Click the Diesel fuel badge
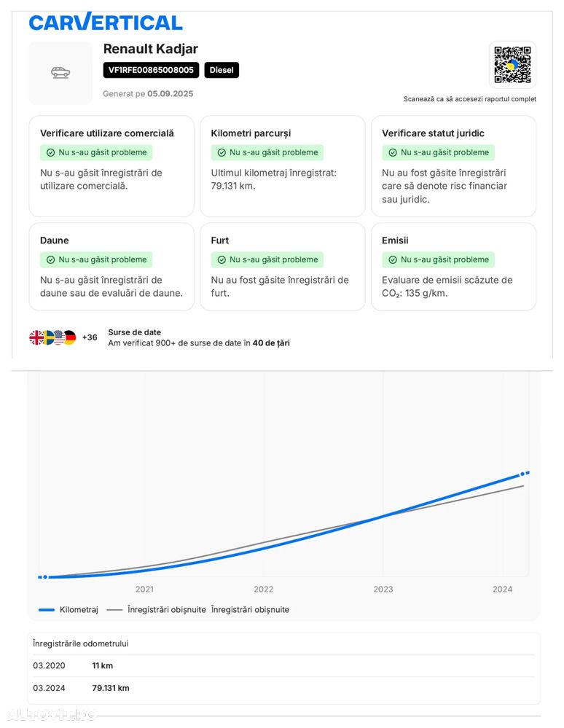The width and height of the screenshot is (564, 728). [x=222, y=70]
